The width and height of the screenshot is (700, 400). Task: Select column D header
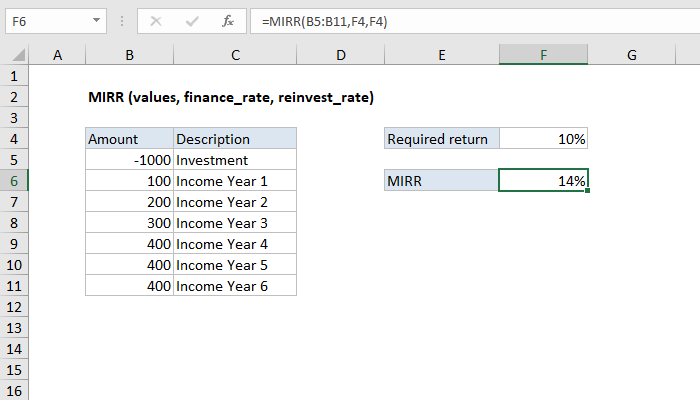click(x=341, y=55)
